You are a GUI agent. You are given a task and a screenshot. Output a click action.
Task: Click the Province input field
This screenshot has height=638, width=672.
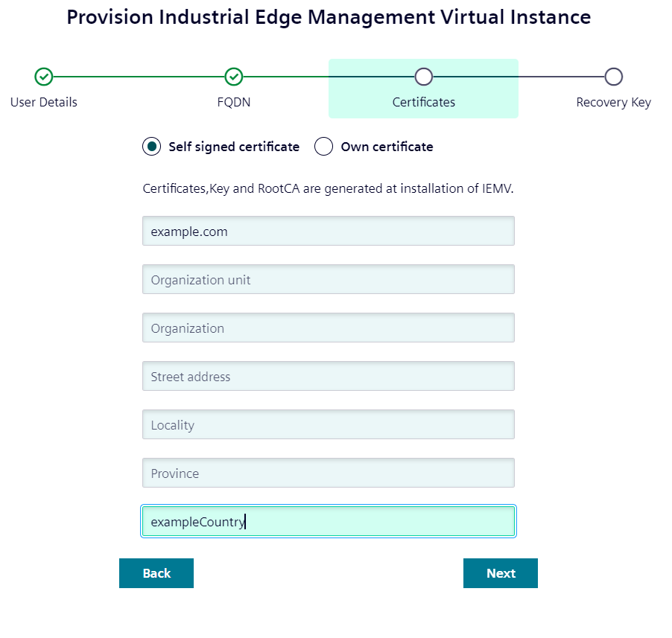click(x=329, y=473)
